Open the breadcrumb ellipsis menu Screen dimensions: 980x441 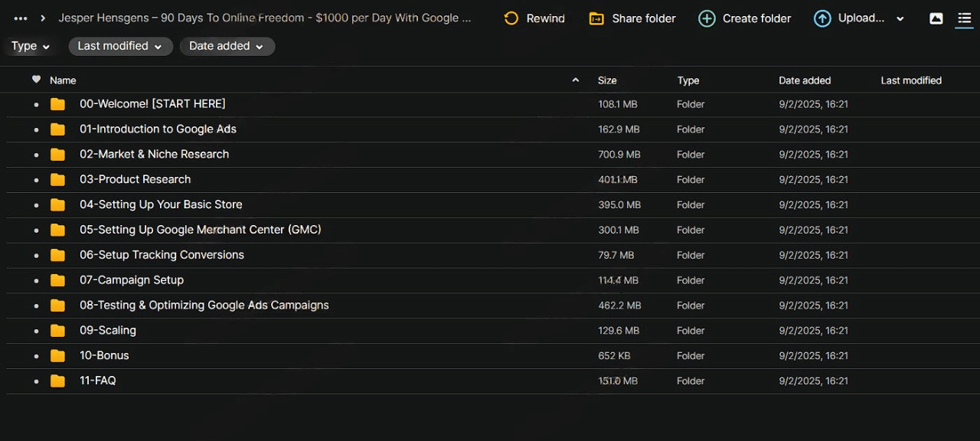click(x=21, y=18)
